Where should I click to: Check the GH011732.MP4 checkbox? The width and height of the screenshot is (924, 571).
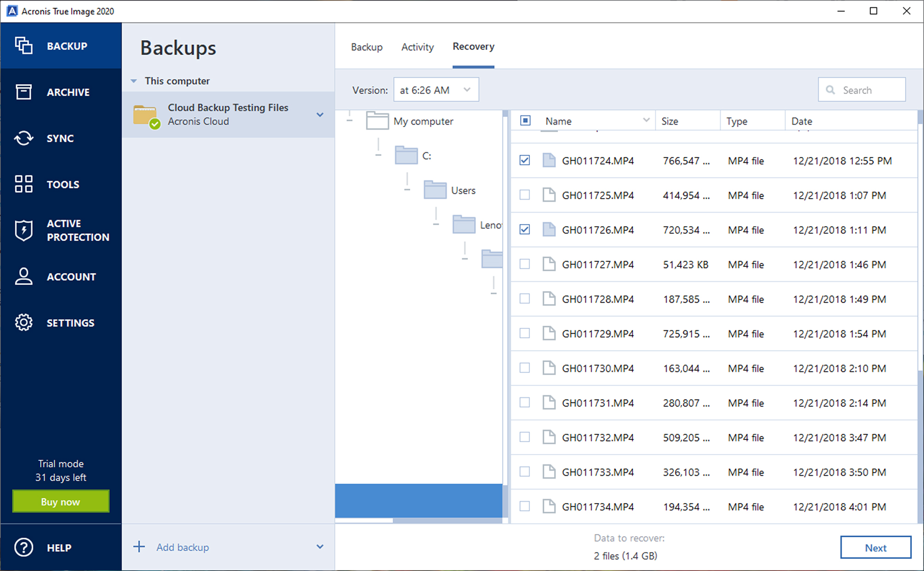click(524, 437)
